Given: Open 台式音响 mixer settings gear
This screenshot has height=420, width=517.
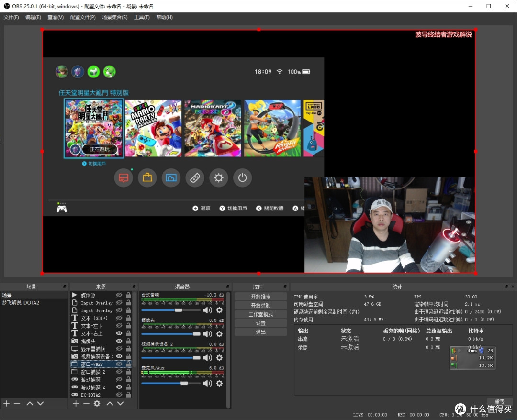Looking at the screenshot, I should (x=219, y=310).
